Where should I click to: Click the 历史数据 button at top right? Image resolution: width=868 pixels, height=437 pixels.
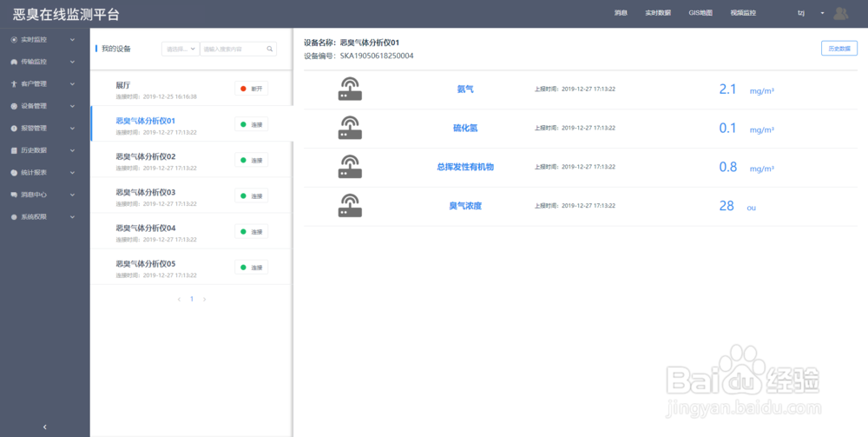click(x=838, y=49)
